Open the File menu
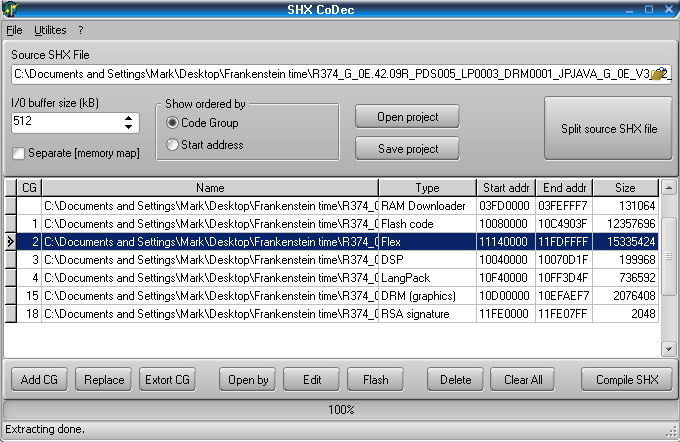 point(14,30)
